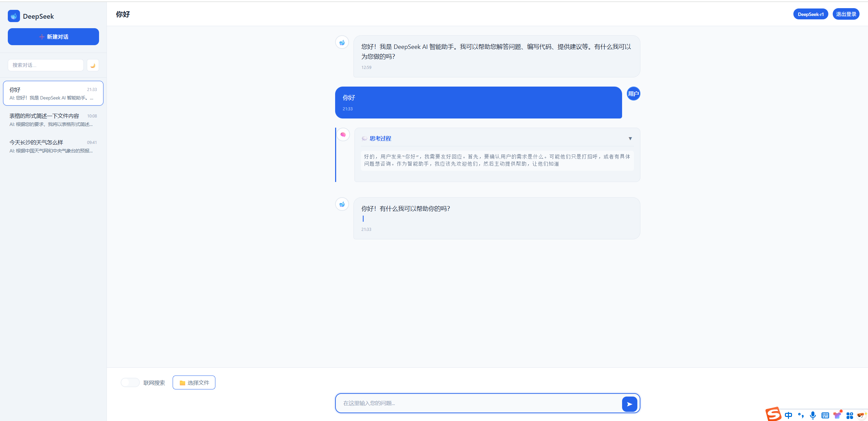The height and width of the screenshot is (421, 868).
Task: Open the Sogou soft keyboard icon
Action: 825,415
